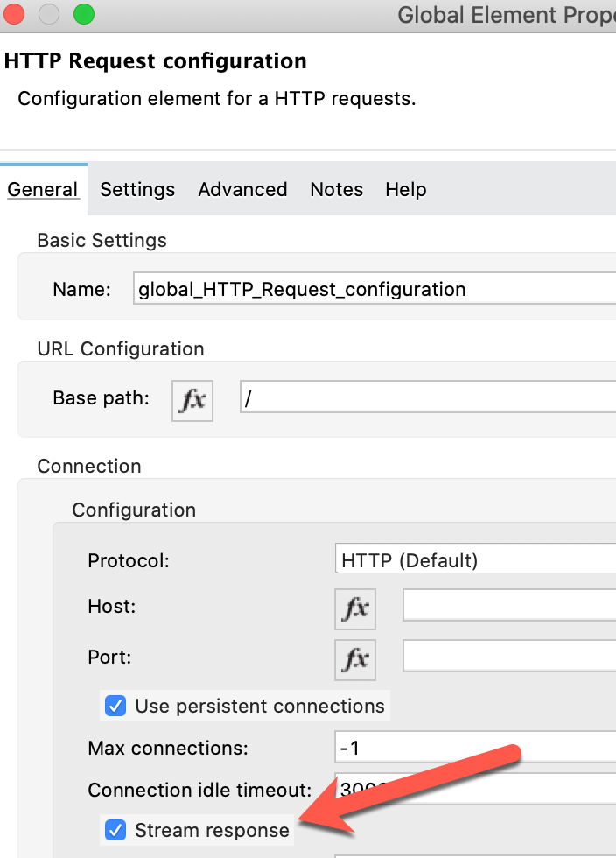Select the Max connections field

click(474, 749)
